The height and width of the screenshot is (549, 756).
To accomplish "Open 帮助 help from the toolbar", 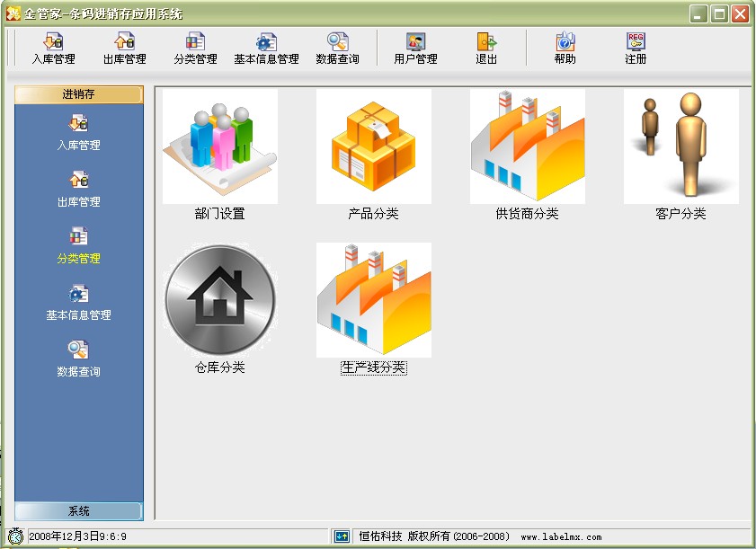I will (565, 49).
